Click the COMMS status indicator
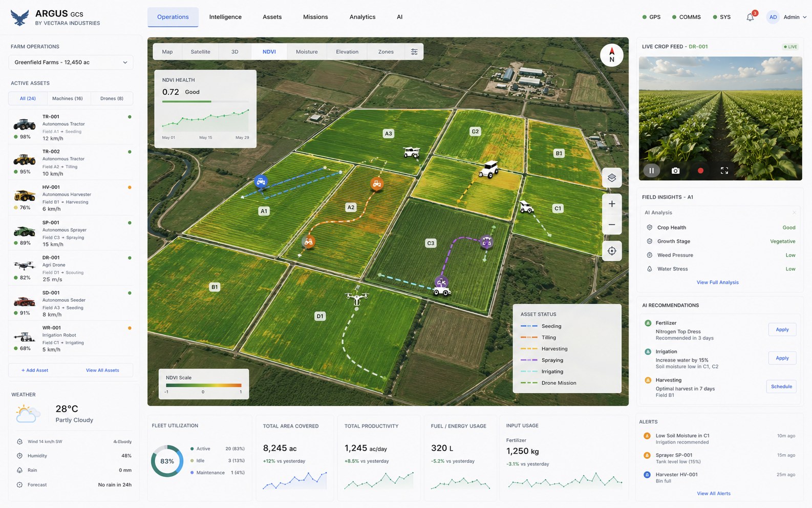 (x=686, y=17)
